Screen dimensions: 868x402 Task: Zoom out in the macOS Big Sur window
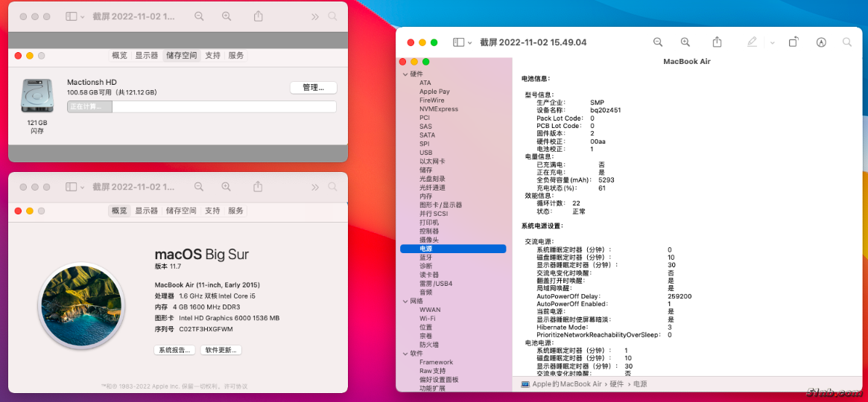pyautogui.click(x=199, y=187)
